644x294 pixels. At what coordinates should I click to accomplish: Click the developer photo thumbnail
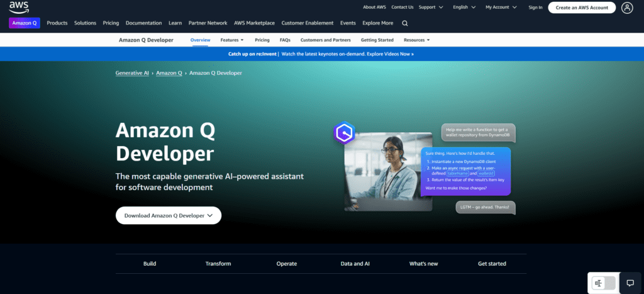[388, 171]
